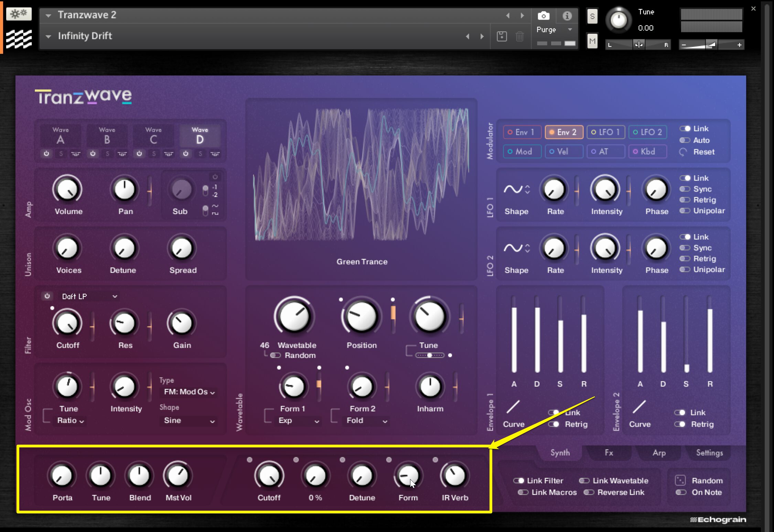Click the Kontakt Tune knob

[x=618, y=20]
